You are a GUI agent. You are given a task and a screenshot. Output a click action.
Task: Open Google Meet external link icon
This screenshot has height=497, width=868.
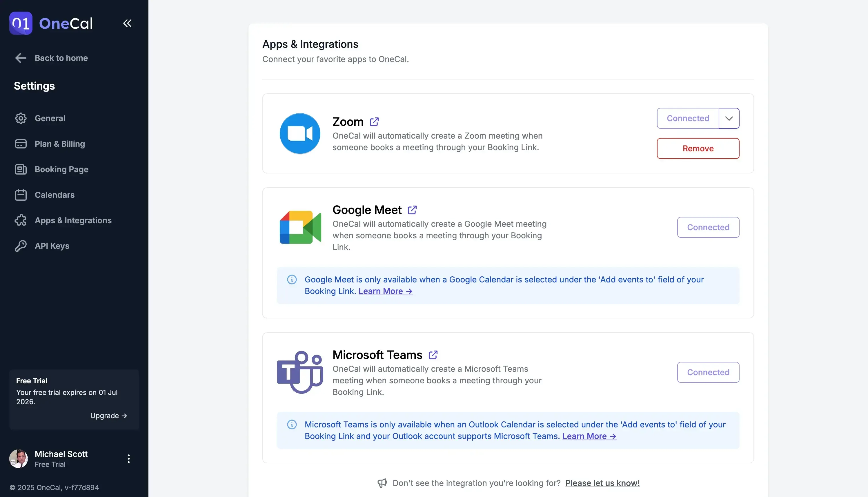click(x=412, y=210)
